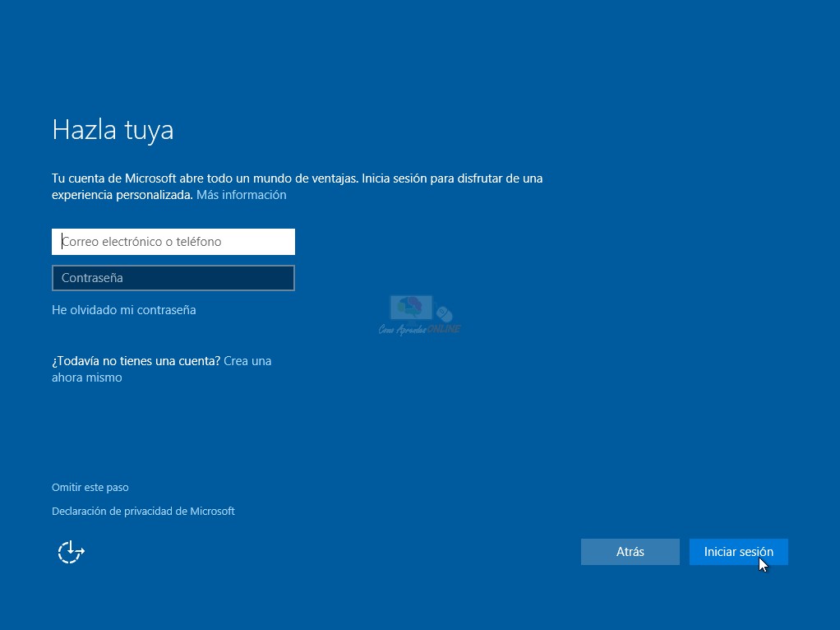This screenshot has height=630, width=840.
Task: Follow the He olvidado mi contraseña link
Action: pos(124,310)
